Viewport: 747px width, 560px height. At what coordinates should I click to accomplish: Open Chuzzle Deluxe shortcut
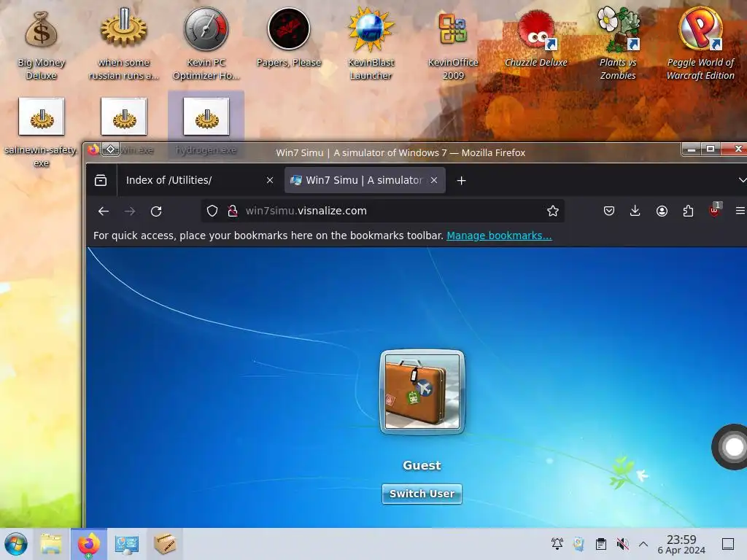click(x=536, y=38)
